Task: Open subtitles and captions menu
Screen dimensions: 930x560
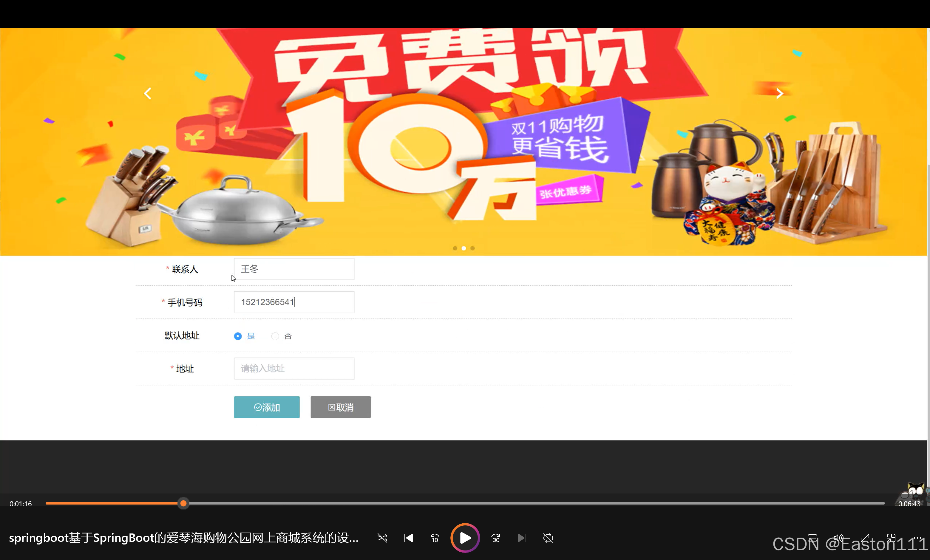Action: pyautogui.click(x=812, y=538)
